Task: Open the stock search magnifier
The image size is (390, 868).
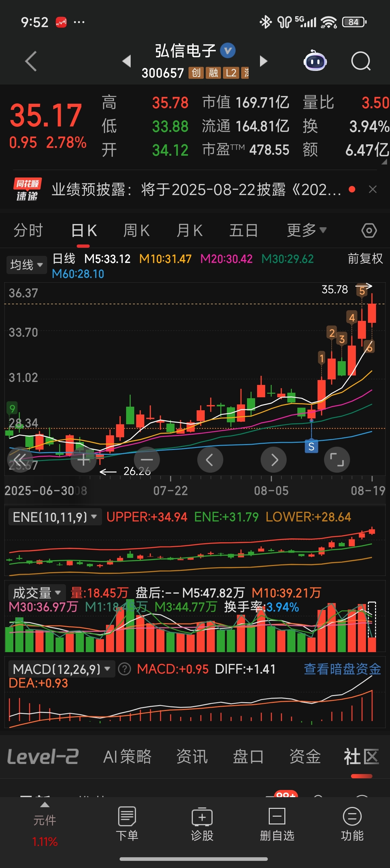Action: coord(361,61)
